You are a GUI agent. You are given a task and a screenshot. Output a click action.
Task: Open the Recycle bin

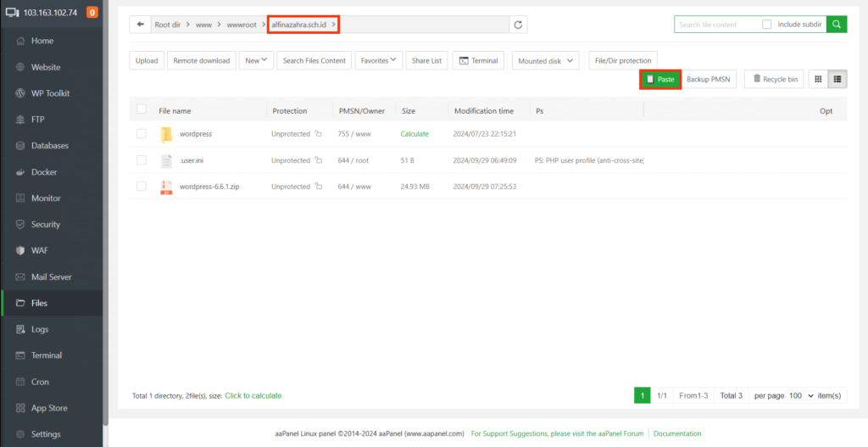coord(774,79)
